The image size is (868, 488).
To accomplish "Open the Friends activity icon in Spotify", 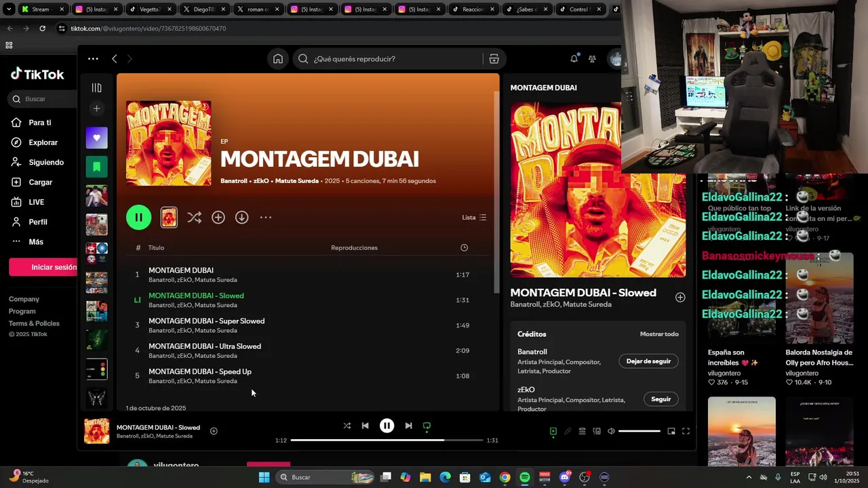I will [x=592, y=59].
